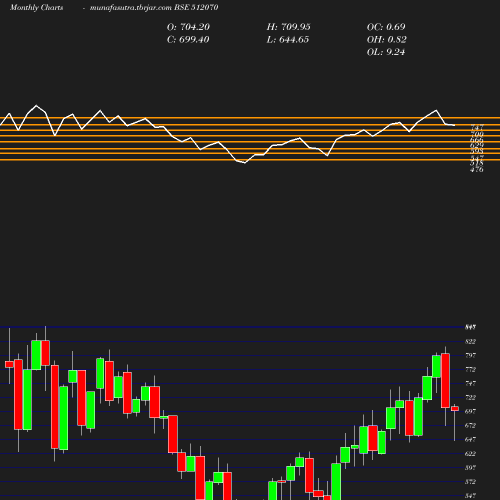Click the '845' price axis label
The width and height of the screenshot is (500, 500).
[x=470, y=327]
